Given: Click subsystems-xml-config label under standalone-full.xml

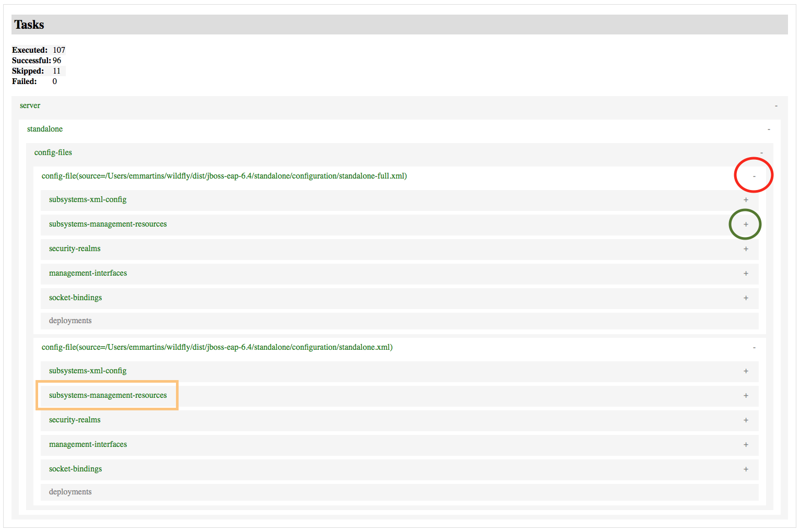Looking at the screenshot, I should 88,199.
